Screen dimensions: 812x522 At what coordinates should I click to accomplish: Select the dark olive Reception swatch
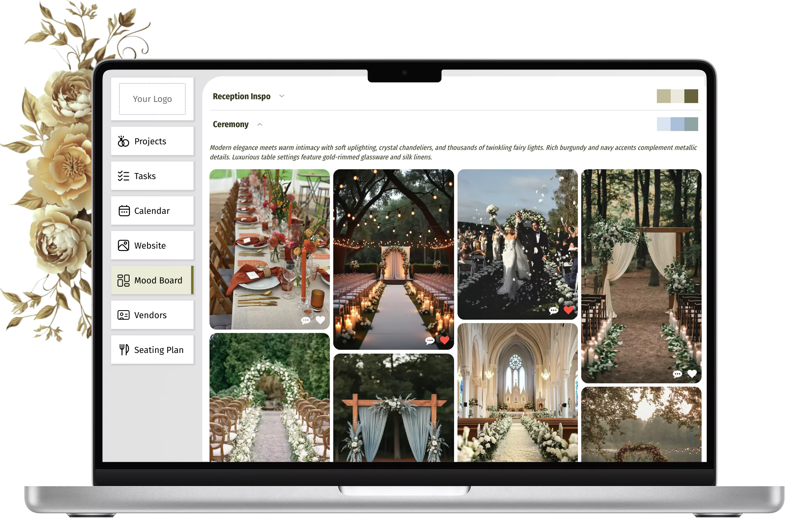tap(691, 96)
